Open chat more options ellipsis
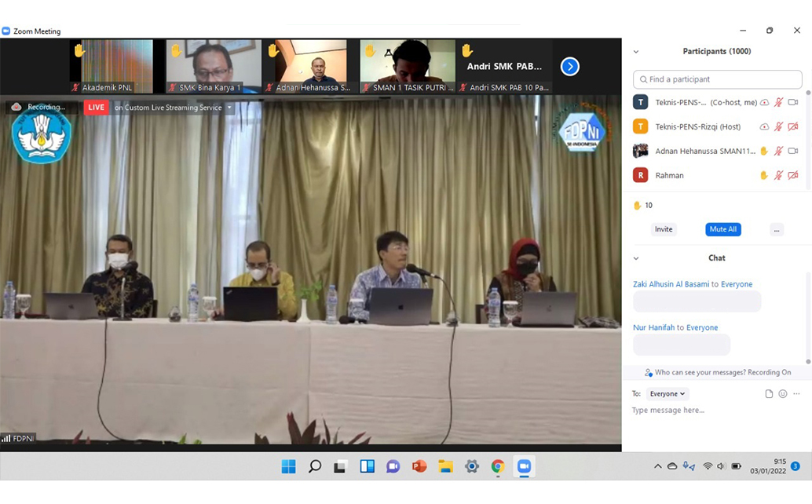 pyautogui.click(x=796, y=394)
